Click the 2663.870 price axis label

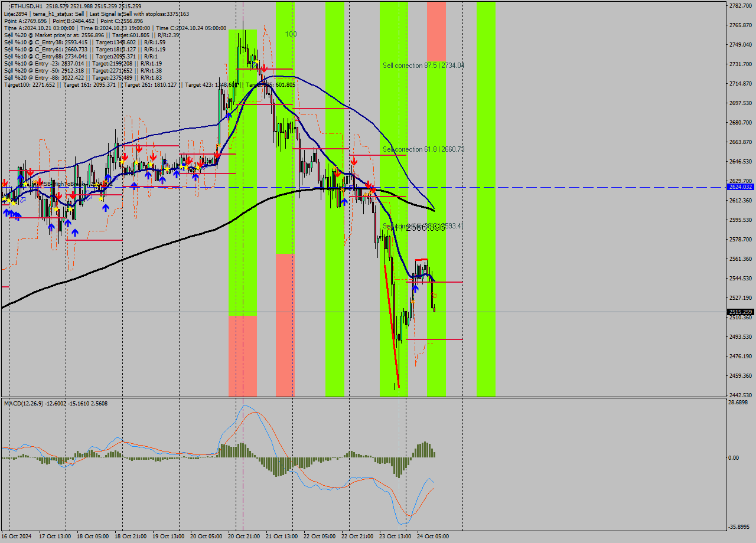741,142
